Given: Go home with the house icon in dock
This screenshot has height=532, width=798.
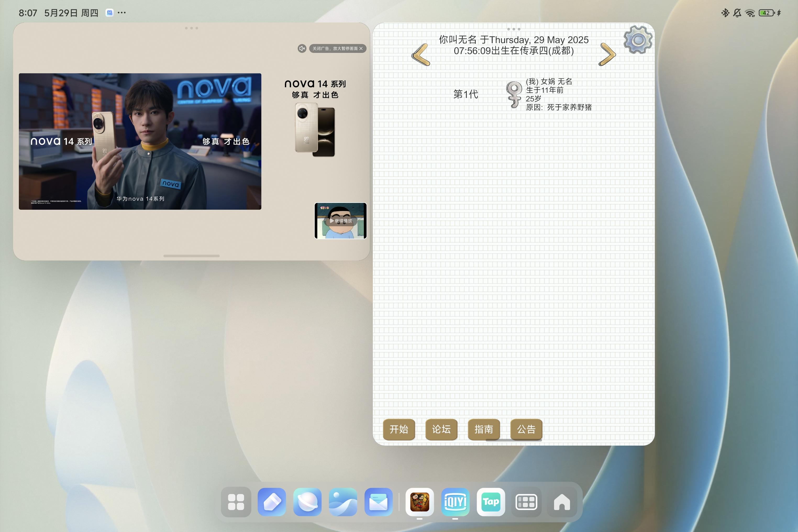Looking at the screenshot, I should (562, 502).
